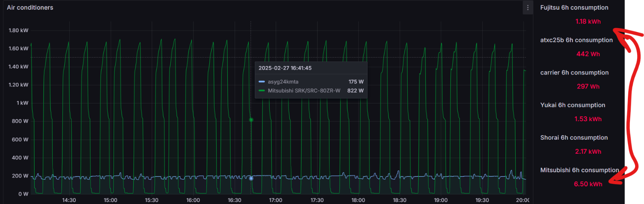This screenshot has width=644, height=204.
Task: Click the 16:30 time axis label
Action: coord(234,200)
